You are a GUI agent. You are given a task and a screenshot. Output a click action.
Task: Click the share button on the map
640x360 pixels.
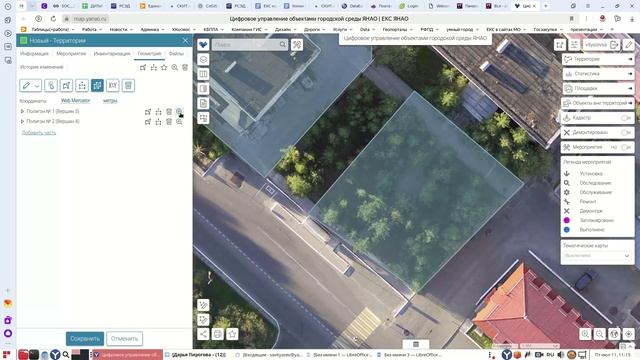click(x=203, y=334)
